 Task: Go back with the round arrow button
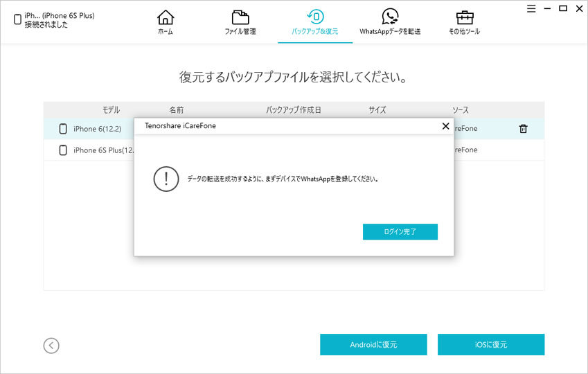pyautogui.click(x=51, y=346)
